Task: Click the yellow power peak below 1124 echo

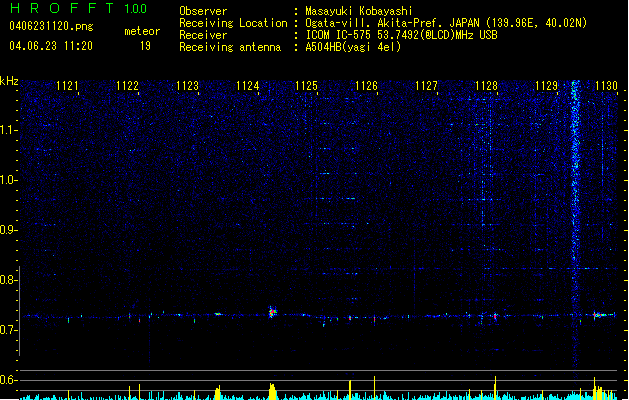Action: tap(272, 392)
